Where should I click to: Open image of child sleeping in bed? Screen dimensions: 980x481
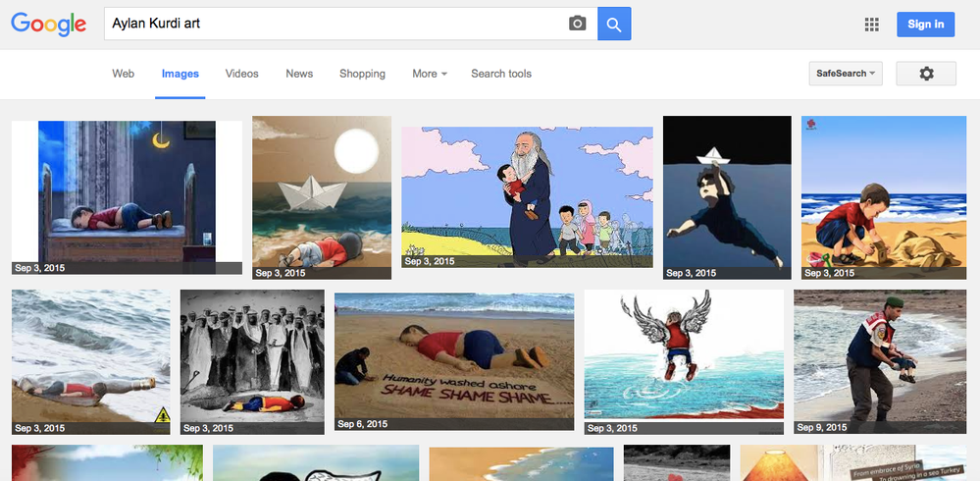pyautogui.click(x=127, y=197)
